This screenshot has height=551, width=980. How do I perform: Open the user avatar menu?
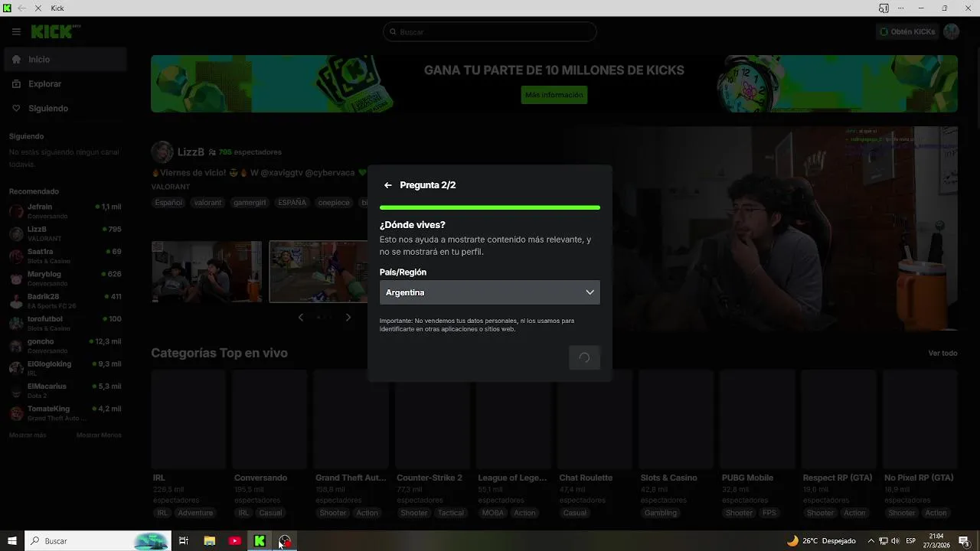pyautogui.click(x=952, y=31)
